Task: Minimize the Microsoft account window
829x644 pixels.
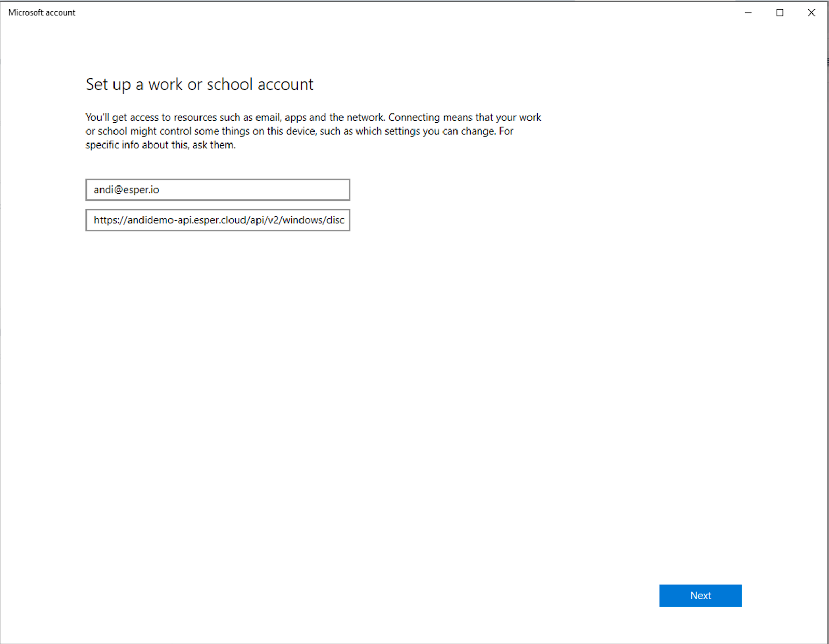Action: click(x=748, y=12)
